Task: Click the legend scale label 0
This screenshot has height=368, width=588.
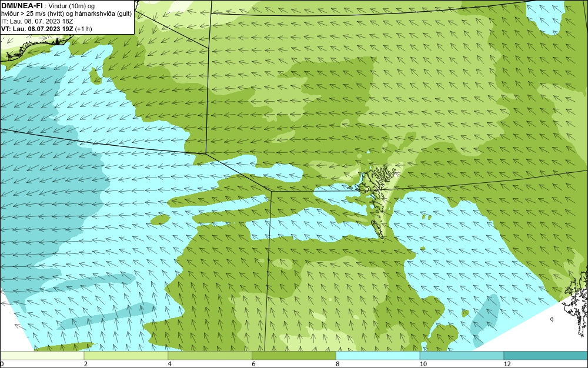Action: tap(2, 364)
